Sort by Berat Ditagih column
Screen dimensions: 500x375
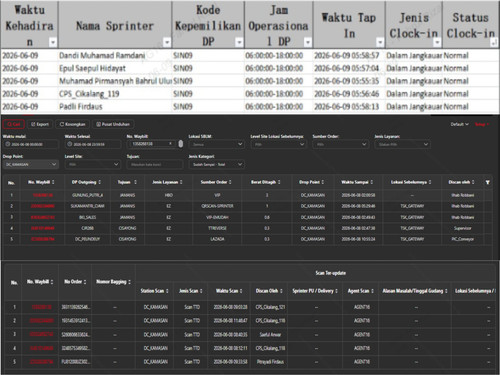point(279,182)
